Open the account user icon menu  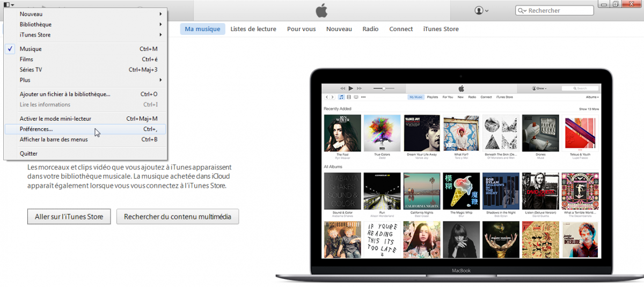[481, 11]
